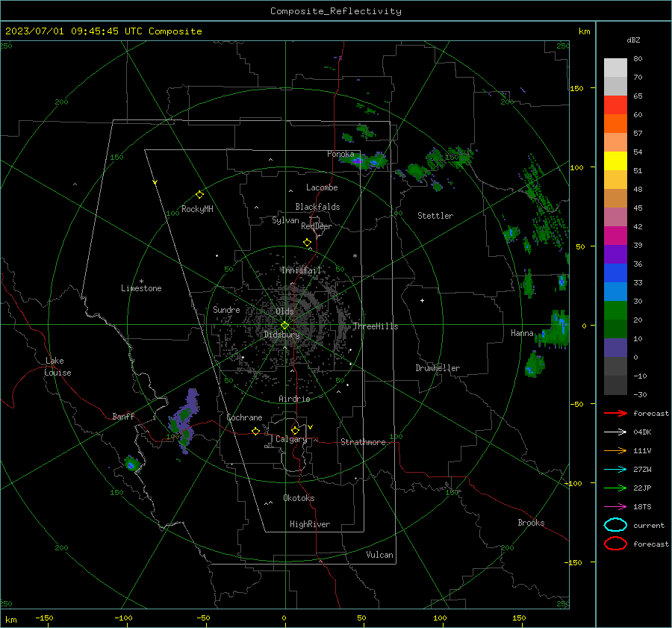Click the radar-center diamond between Olds and Didsbury
Viewport: 672px width, 628px height.
pyautogui.click(x=285, y=326)
